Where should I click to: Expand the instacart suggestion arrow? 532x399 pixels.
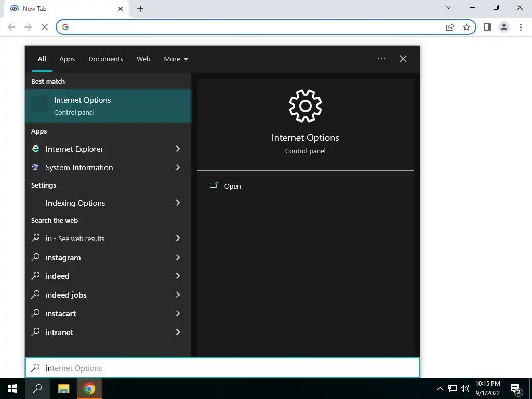(178, 313)
